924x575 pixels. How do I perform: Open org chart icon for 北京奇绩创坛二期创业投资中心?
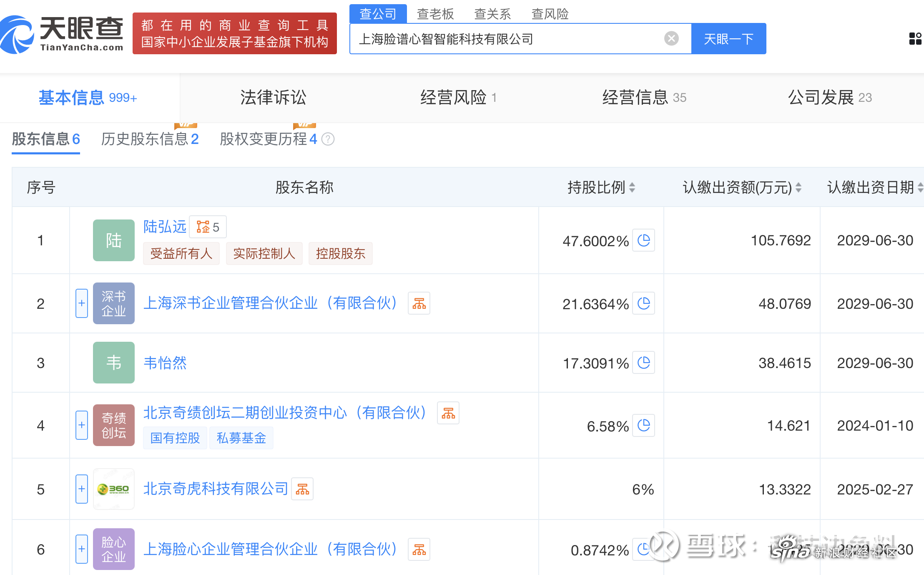pyautogui.click(x=448, y=413)
